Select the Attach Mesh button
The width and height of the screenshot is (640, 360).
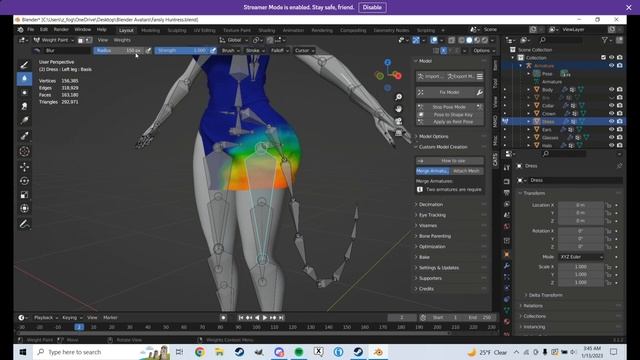(x=467, y=171)
